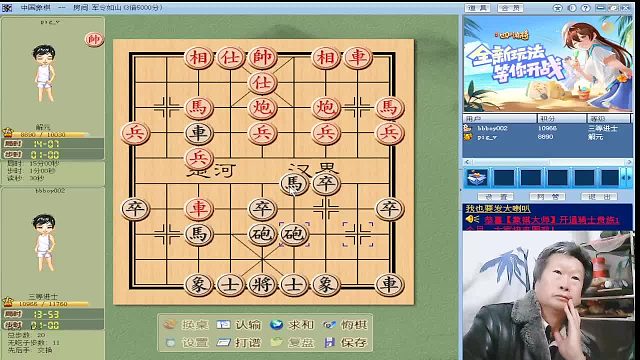Screen dimensions: 640x360
Task: Open the 我也要发大喇叭 link
Action: coord(498,209)
